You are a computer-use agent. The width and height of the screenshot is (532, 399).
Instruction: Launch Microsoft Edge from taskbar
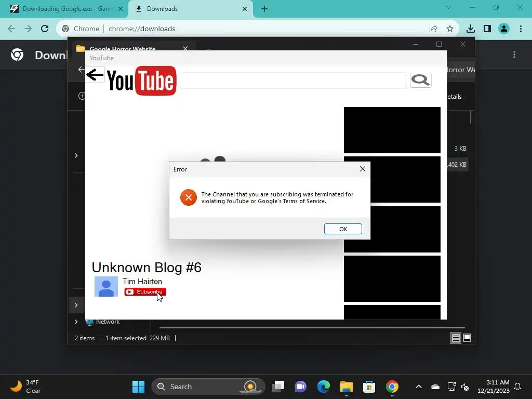323,387
